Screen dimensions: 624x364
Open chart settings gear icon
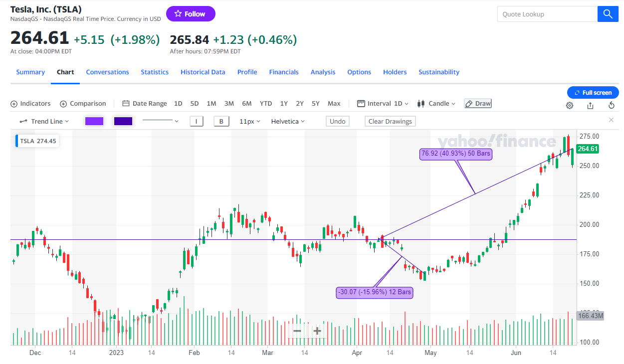(570, 105)
